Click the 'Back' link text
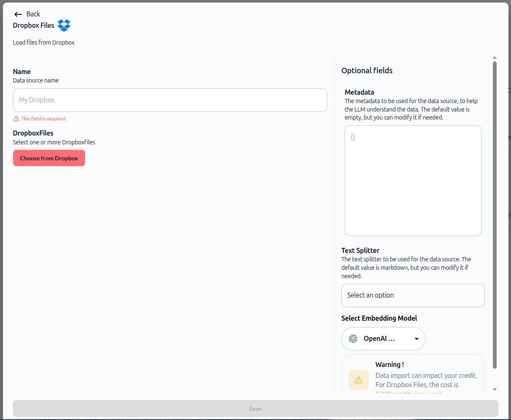 click(x=33, y=14)
